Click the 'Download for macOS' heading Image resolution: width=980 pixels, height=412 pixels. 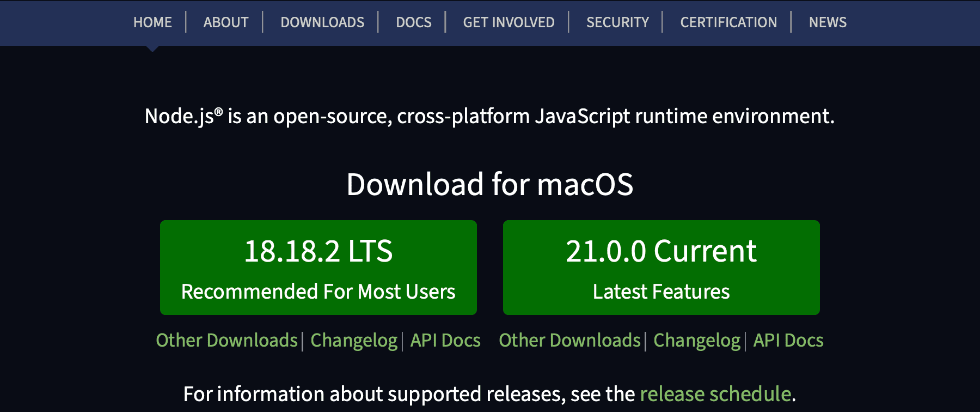click(x=490, y=184)
